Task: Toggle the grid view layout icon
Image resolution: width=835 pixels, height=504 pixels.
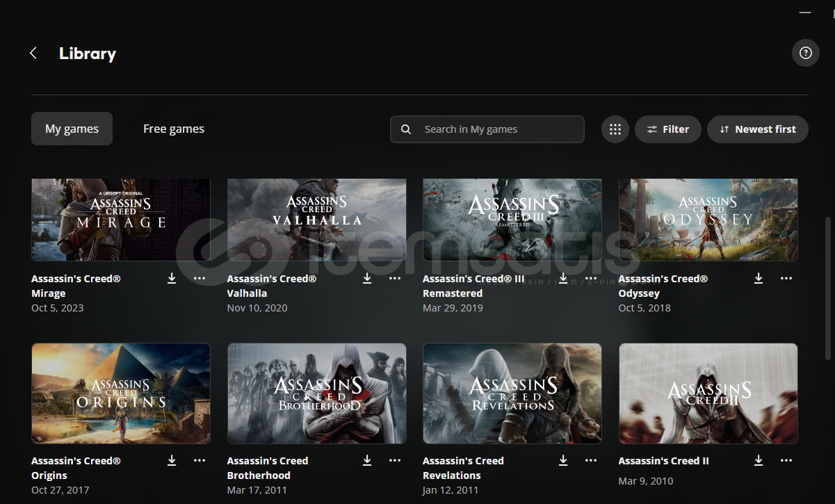Action: [x=615, y=129]
